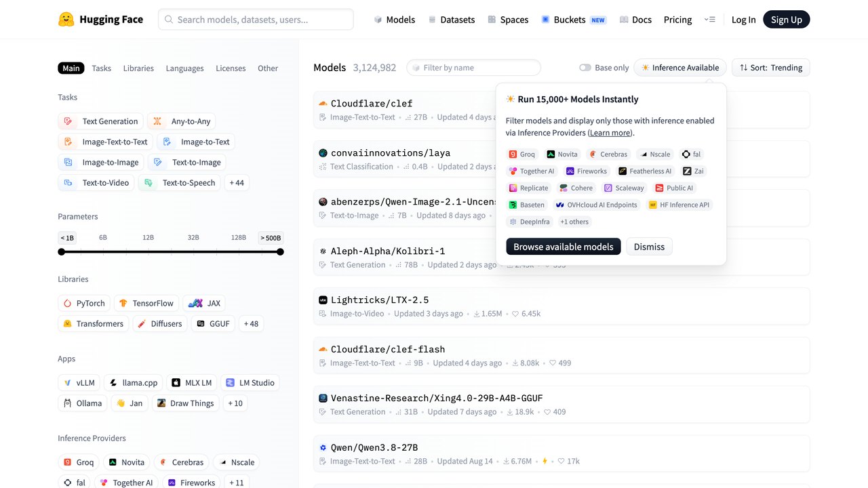The image size is (868, 488).
Task: Switch to the Libraries filter tab
Action: pyautogui.click(x=138, y=68)
